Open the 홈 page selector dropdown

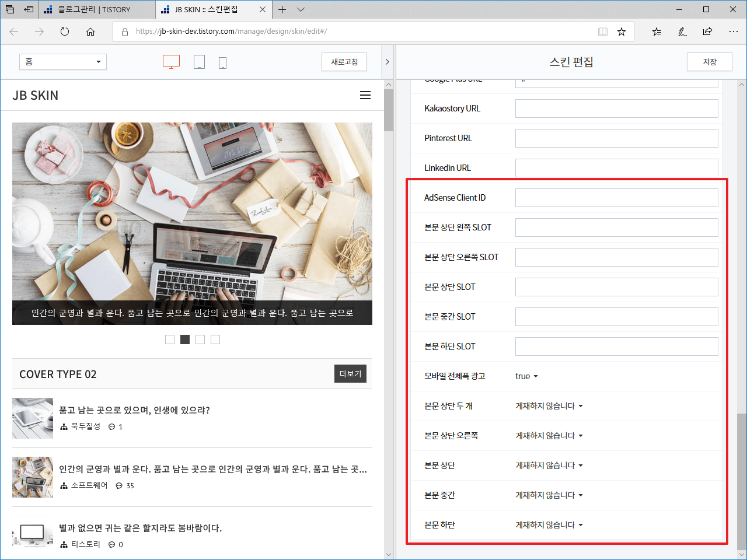[63, 62]
